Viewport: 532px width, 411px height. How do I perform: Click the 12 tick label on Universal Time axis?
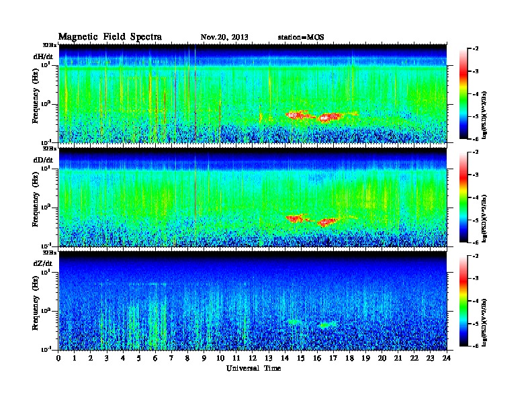(253, 359)
